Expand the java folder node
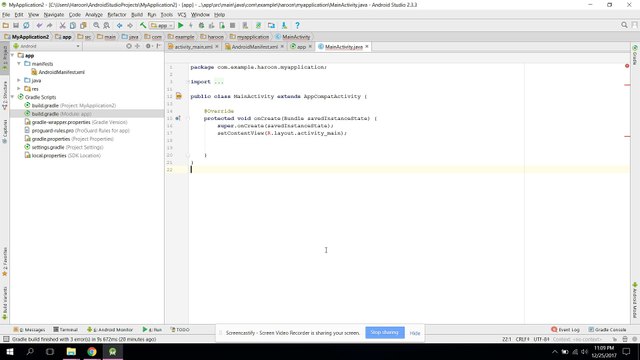Viewport: 640px width, 360px height. click(19, 80)
